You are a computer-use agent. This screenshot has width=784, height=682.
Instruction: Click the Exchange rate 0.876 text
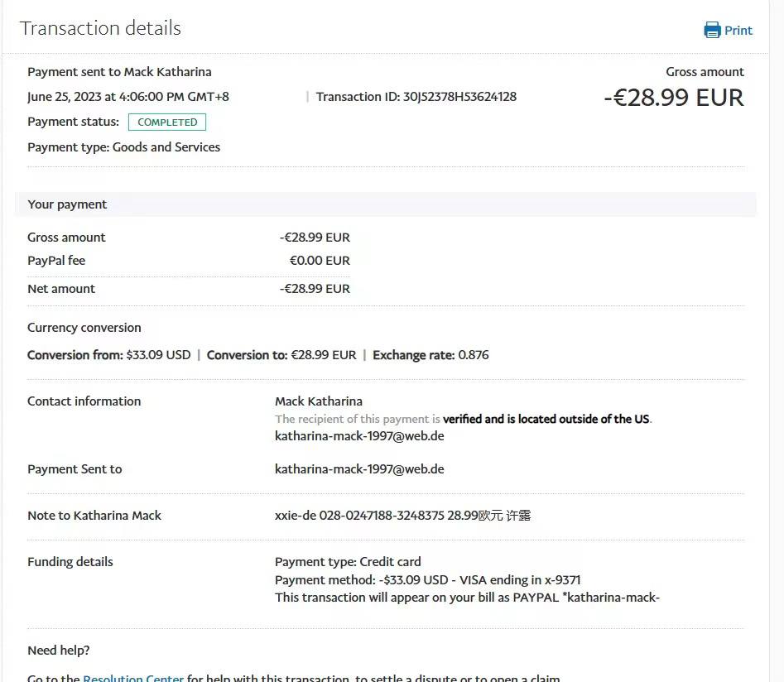point(430,355)
